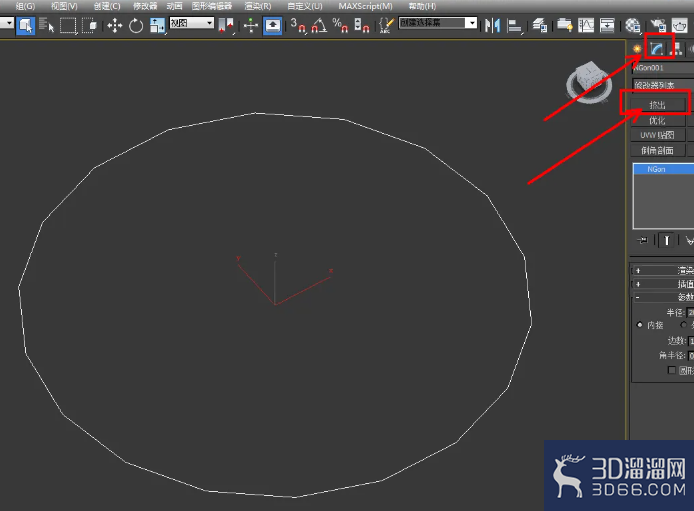Viewport: 694px width, 511px height.
Task: Apply 倒角剖面 Bevel Profile button
Action: pos(657,150)
